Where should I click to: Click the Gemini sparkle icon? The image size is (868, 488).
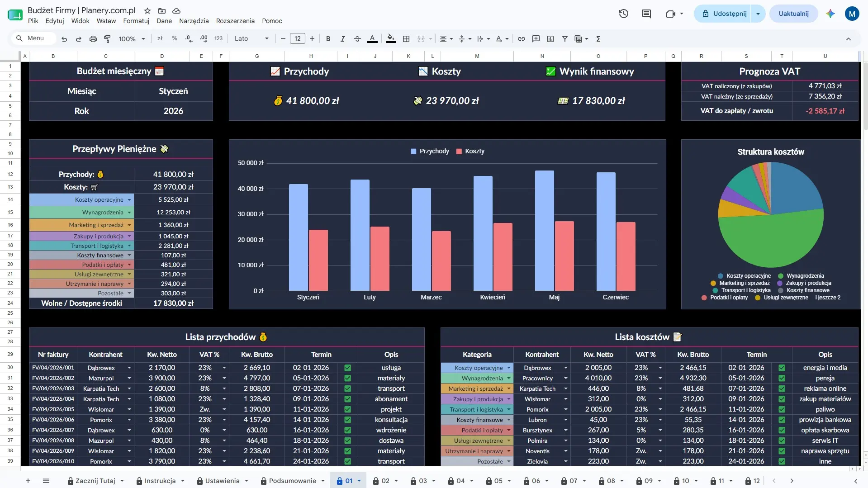(x=830, y=14)
